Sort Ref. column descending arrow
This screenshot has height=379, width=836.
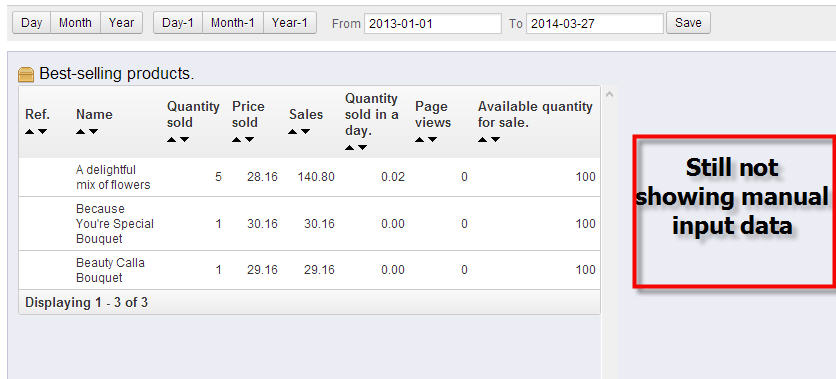coord(43,132)
